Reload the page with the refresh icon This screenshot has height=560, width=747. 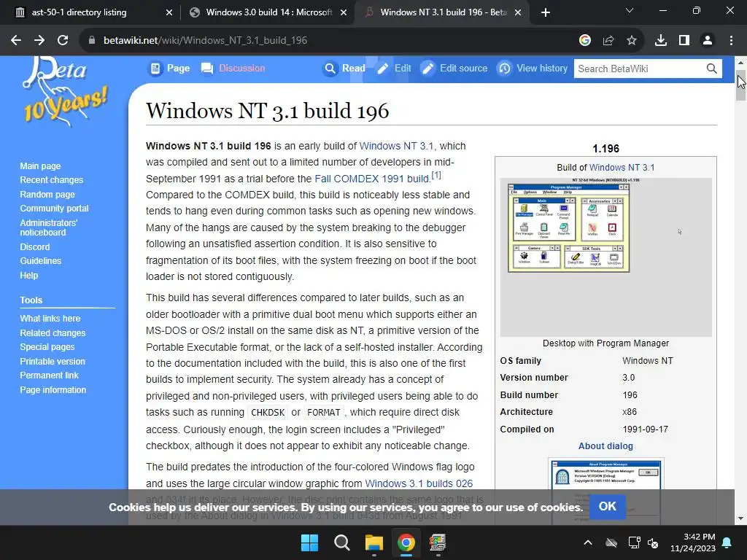63,41
